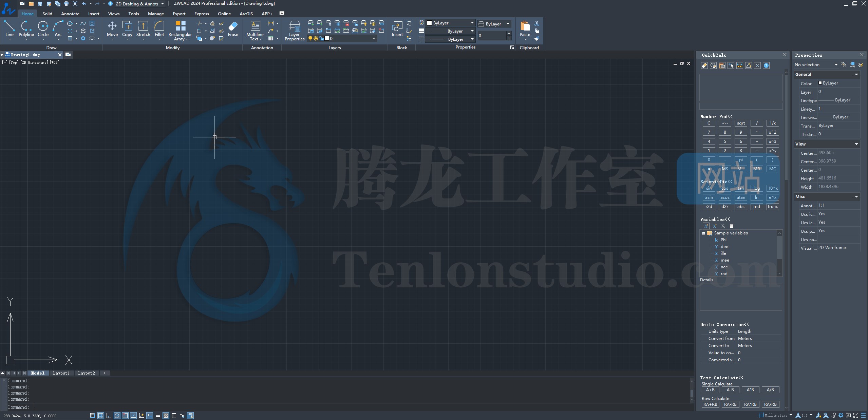The image size is (868, 420).
Task: Click QuickCalc paste to command line icon
Action: [x=722, y=65]
